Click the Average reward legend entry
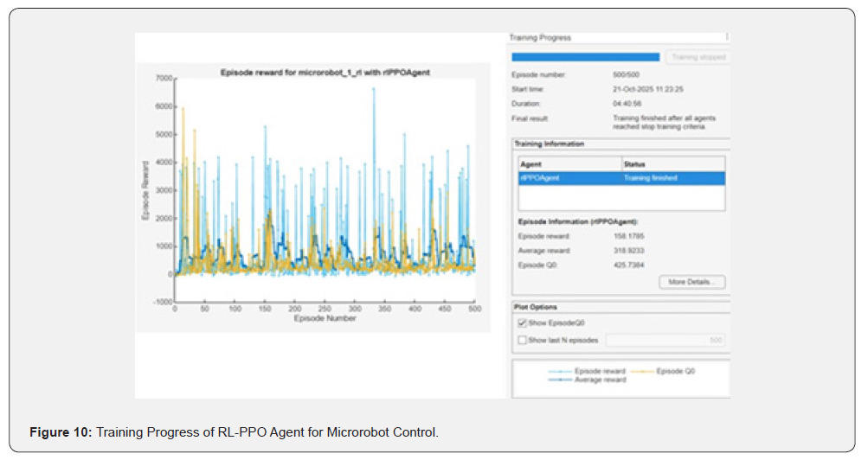This screenshot has width=868, height=460. point(588,380)
